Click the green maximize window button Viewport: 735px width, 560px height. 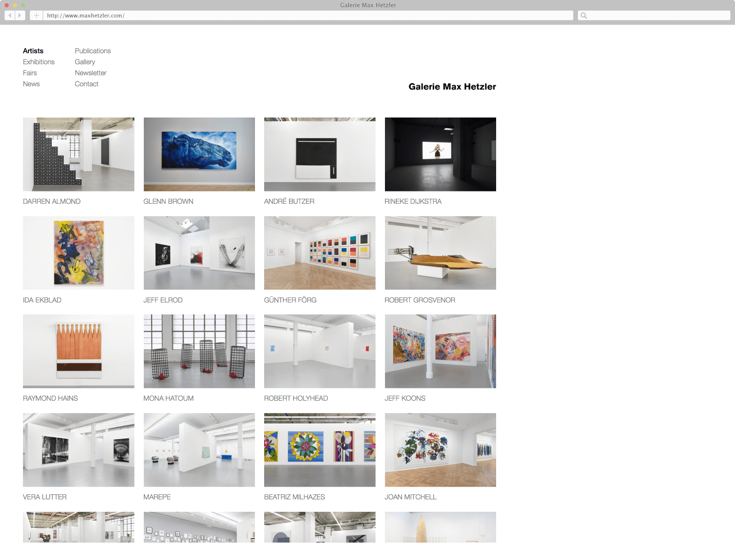pos(23,5)
